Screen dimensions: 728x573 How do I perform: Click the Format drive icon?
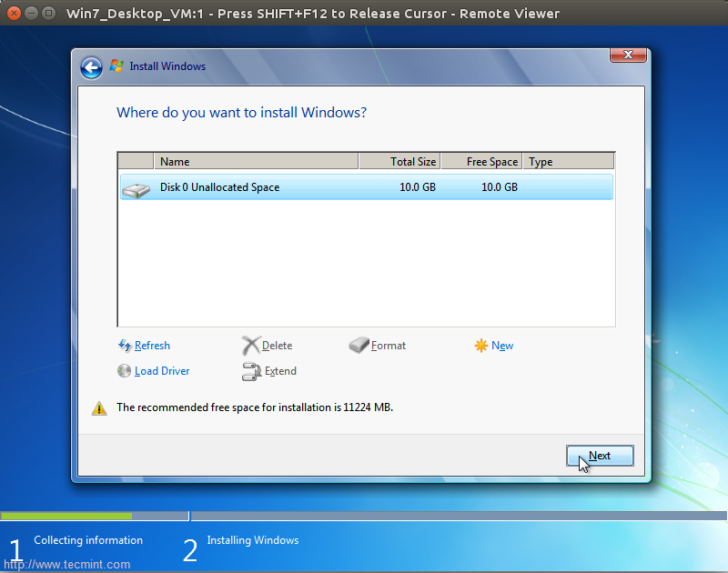click(x=359, y=346)
